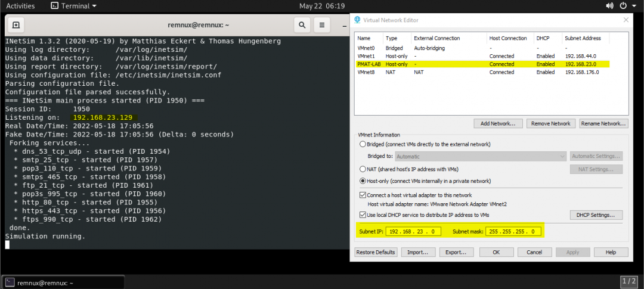The image size is (644, 289).
Task: Close the Virtual Network Editor window
Action: [x=626, y=20]
